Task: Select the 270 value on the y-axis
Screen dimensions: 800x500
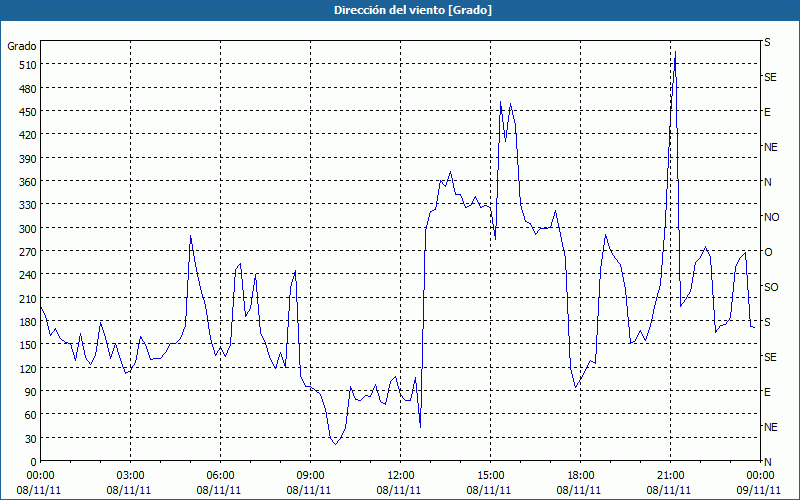Action: click(28, 252)
